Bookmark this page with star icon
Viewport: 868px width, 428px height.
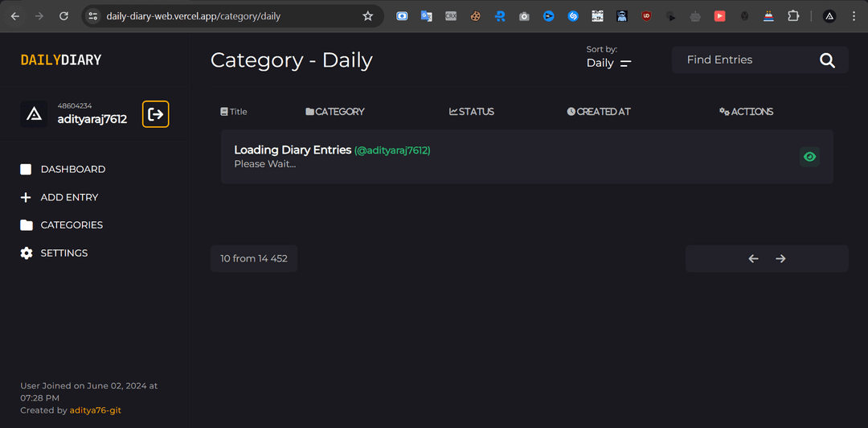coord(368,16)
